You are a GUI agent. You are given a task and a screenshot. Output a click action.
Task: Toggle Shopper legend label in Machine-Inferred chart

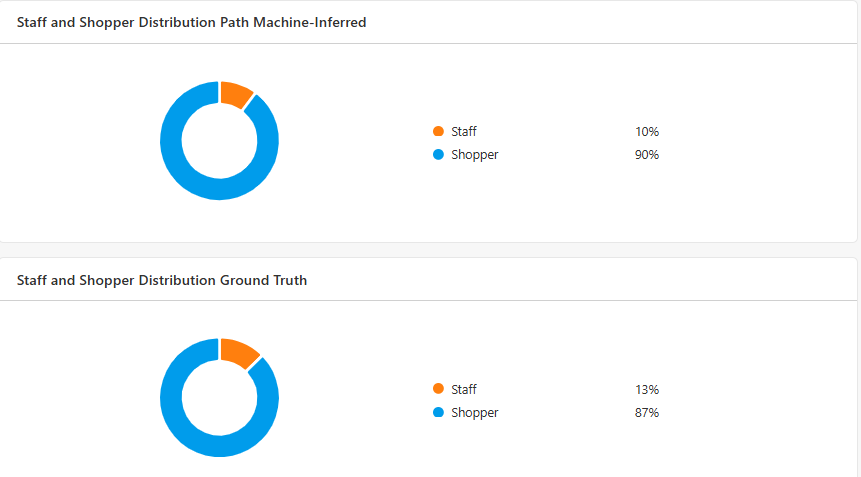(x=474, y=155)
